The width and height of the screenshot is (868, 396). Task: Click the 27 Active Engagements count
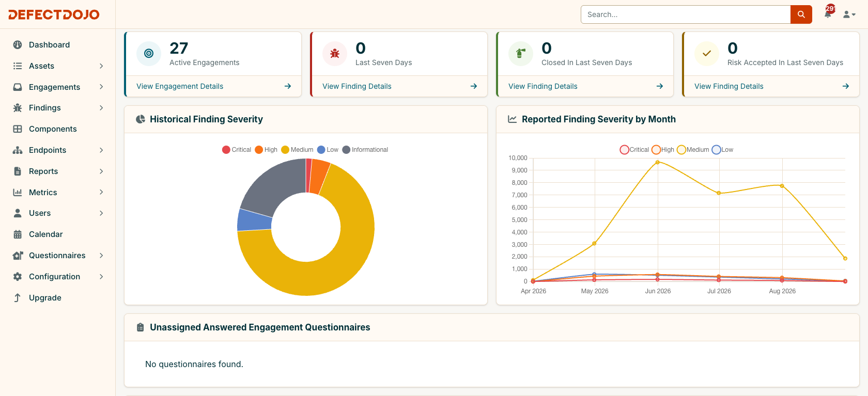[x=179, y=48]
